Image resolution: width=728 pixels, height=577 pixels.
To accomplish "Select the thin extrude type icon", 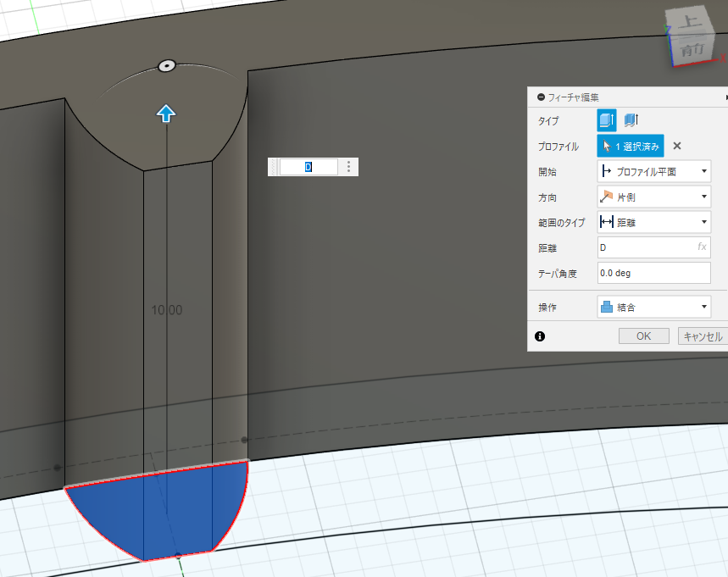I will (x=631, y=120).
